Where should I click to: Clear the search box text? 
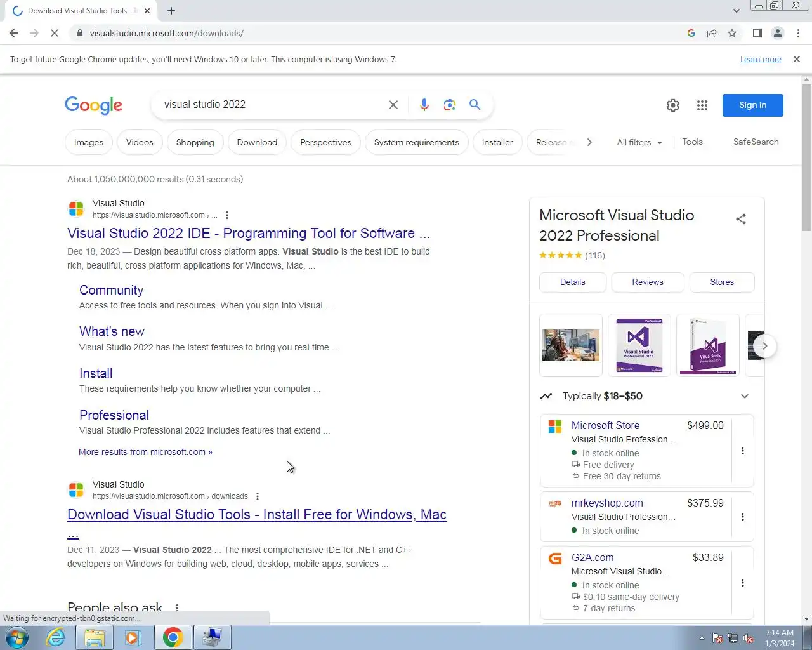click(393, 105)
